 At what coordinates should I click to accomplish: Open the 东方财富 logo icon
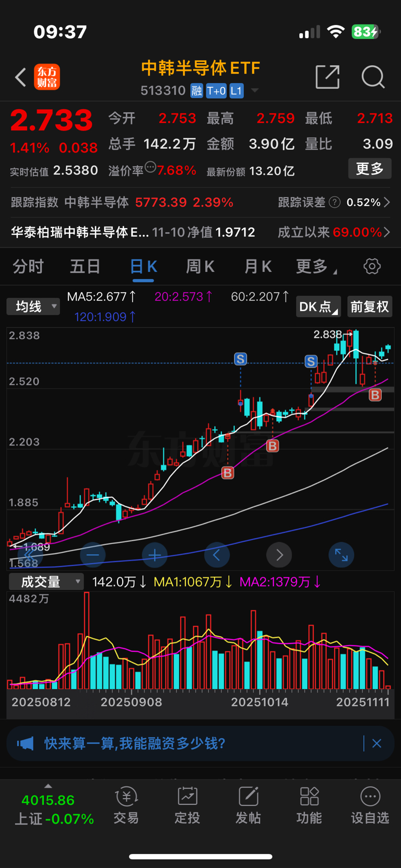tap(47, 77)
